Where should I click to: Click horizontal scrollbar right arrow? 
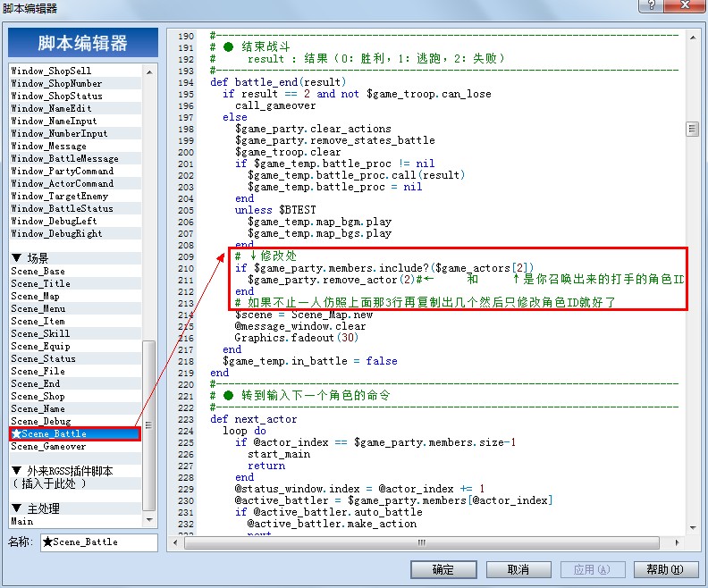[x=677, y=542]
